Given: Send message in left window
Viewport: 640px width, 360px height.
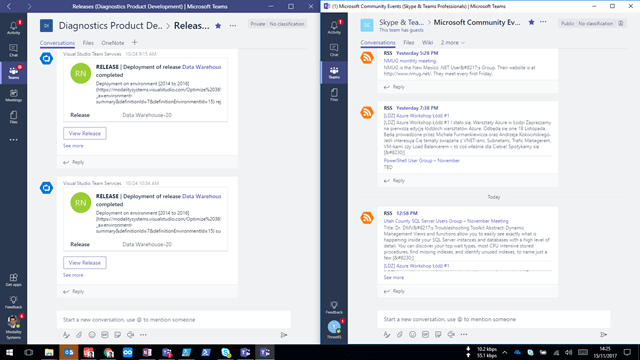Looking at the screenshot, I should [x=284, y=335].
